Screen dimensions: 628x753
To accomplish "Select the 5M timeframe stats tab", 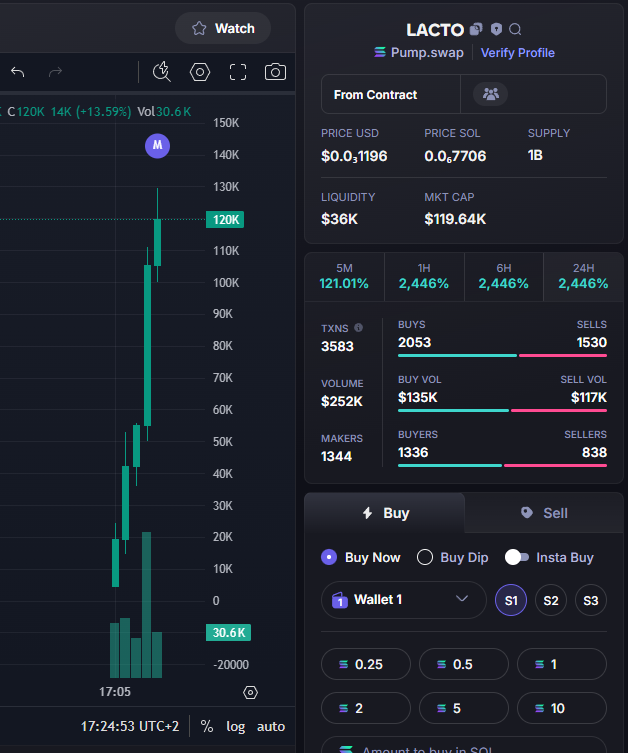I will (344, 277).
